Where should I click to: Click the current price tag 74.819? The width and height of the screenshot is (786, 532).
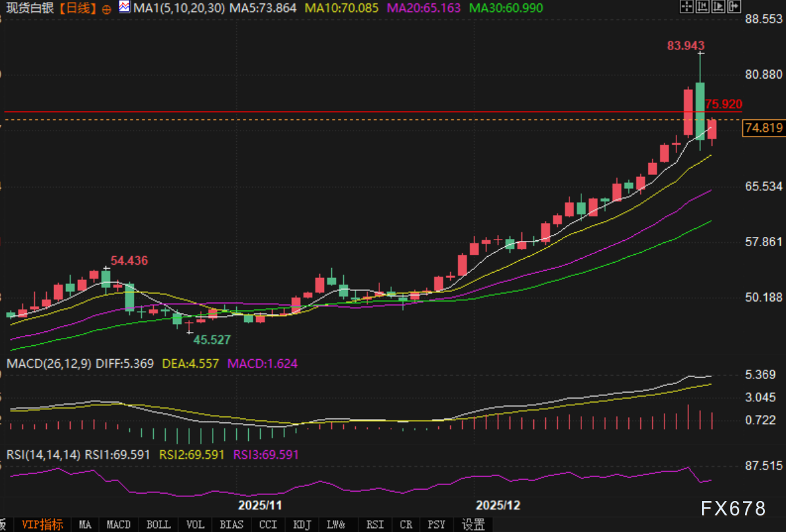(762, 129)
